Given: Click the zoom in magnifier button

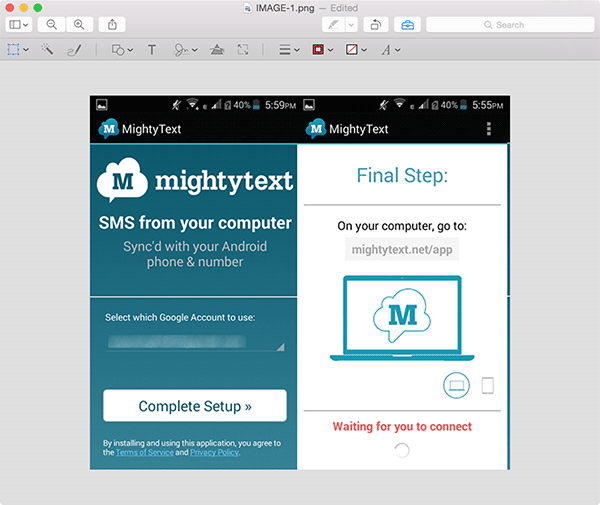Looking at the screenshot, I should pos(79,25).
